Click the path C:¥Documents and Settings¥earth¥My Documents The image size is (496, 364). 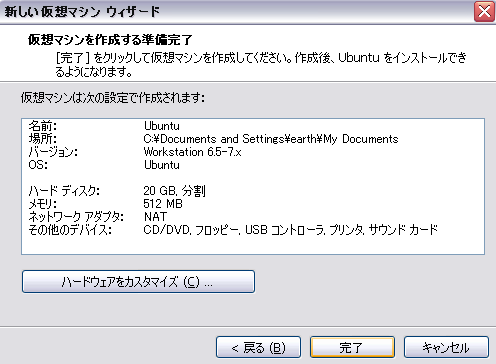tap(271, 139)
